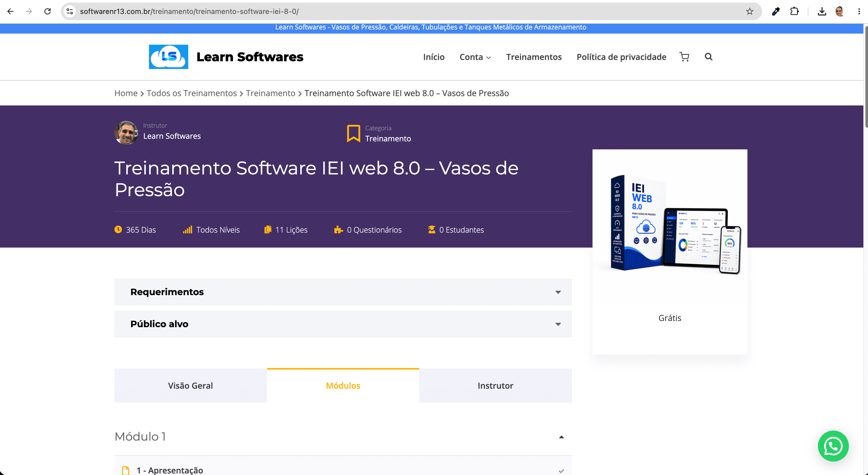Viewport: 868px width, 475px height.
Task: Click the browser back arrow
Action: pos(10,11)
